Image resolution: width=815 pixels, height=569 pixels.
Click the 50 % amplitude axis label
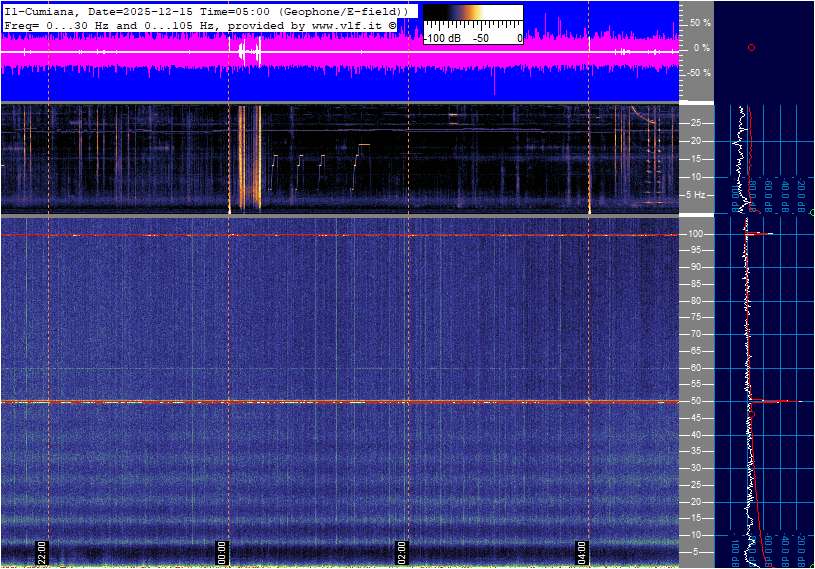coord(700,22)
